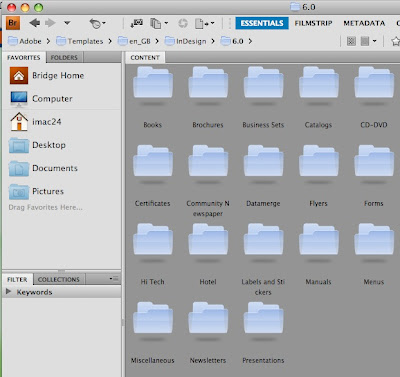Select the Certificates folder icon
The height and width of the screenshot is (377, 400).
point(153,161)
